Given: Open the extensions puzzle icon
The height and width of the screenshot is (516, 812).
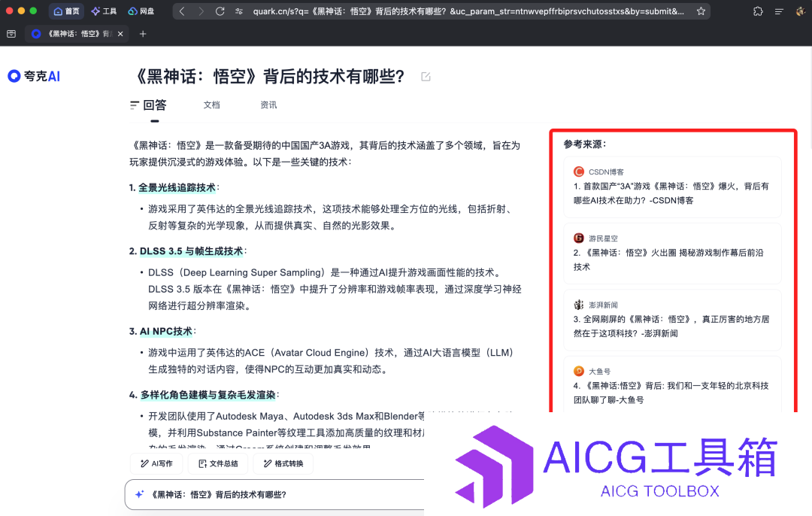Looking at the screenshot, I should (x=758, y=11).
